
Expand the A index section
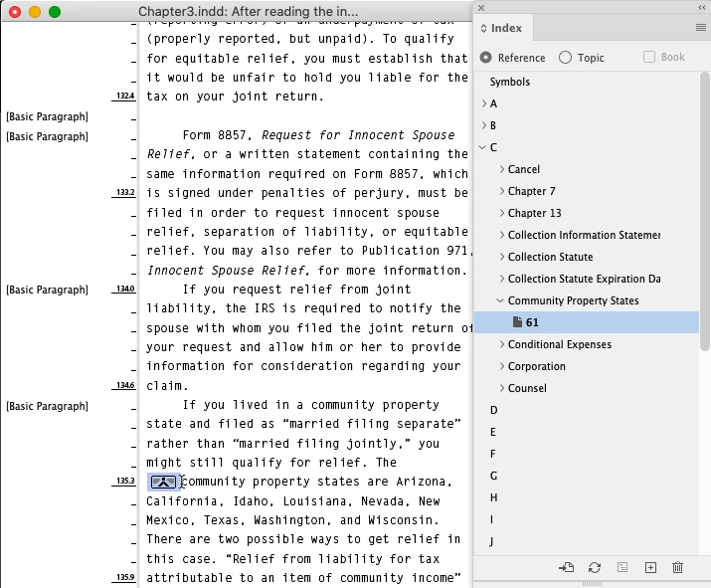click(484, 103)
